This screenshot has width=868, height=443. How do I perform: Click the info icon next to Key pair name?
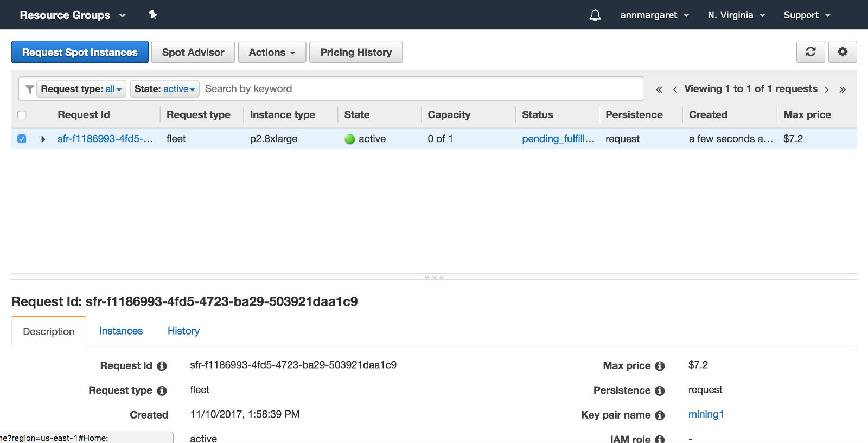coord(660,415)
